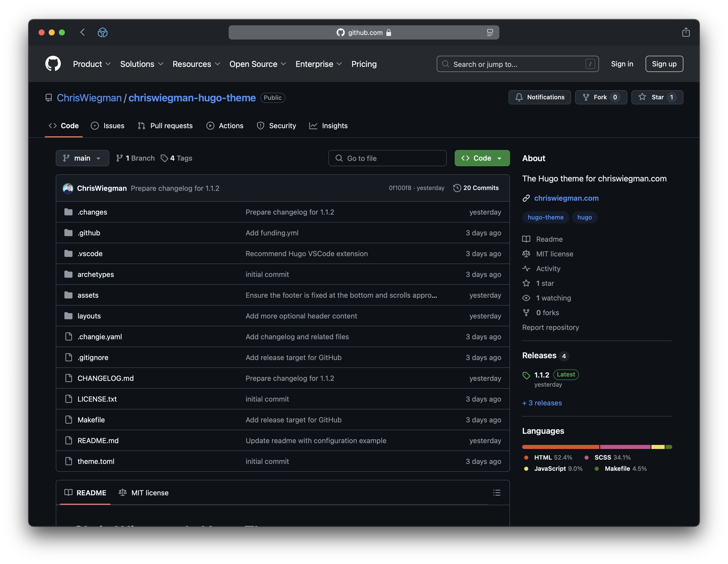Image resolution: width=728 pixels, height=564 pixels.
Task: Open the chriswiegman-hugo-theme repository link
Action: coord(192,98)
